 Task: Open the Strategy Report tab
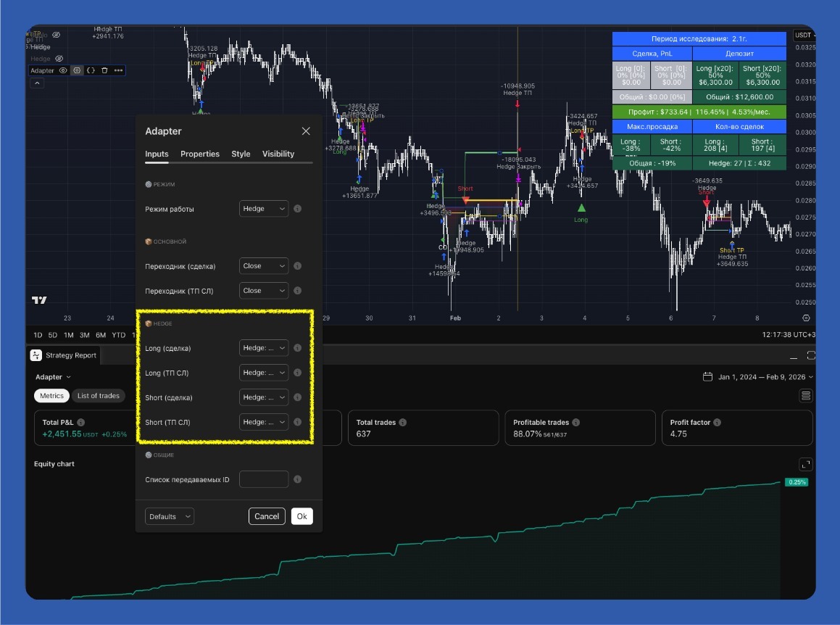coord(64,355)
